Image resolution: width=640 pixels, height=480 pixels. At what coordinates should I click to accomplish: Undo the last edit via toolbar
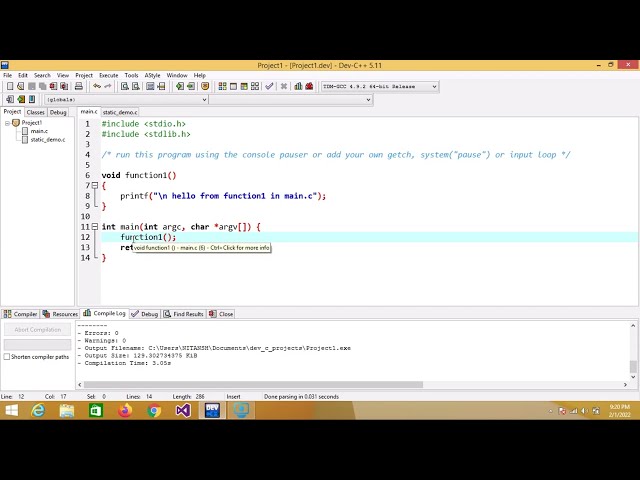pyautogui.click(x=97, y=86)
